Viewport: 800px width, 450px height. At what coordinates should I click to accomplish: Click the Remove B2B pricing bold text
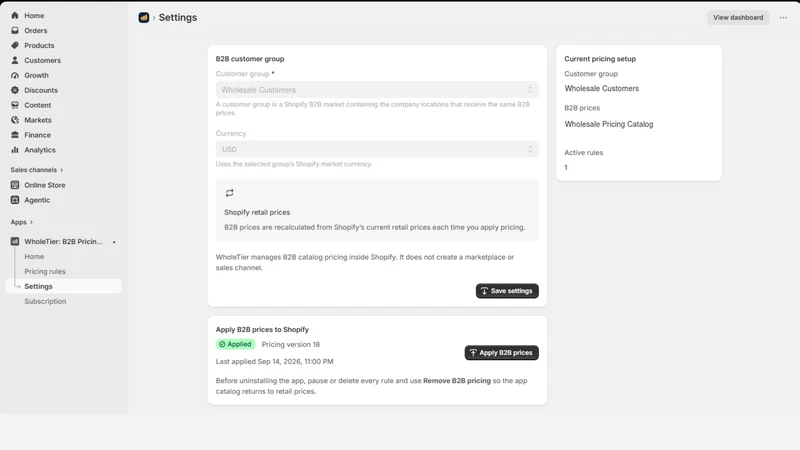click(x=457, y=381)
